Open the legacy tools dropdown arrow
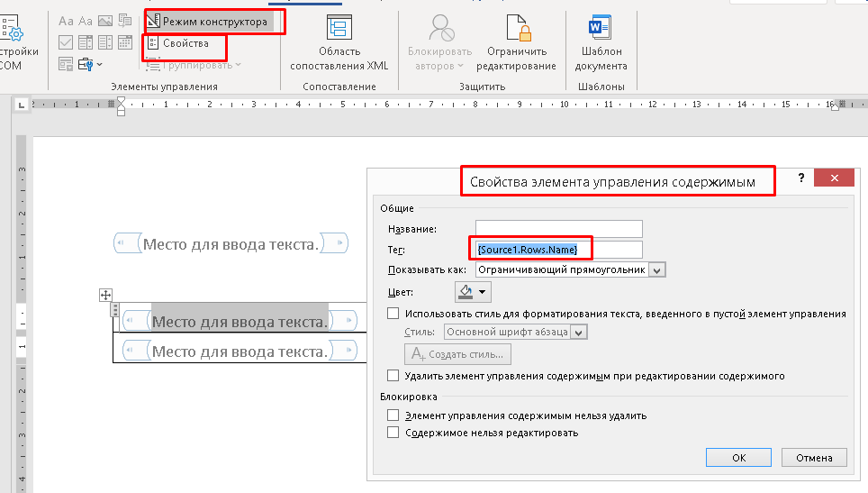The height and width of the screenshot is (493, 868). 99,64
